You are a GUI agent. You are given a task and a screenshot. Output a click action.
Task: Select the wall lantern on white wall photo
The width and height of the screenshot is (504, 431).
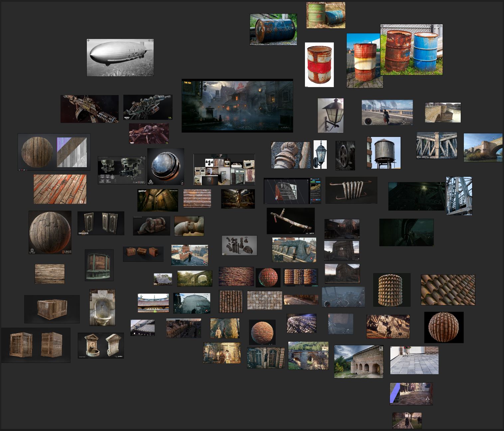point(330,115)
